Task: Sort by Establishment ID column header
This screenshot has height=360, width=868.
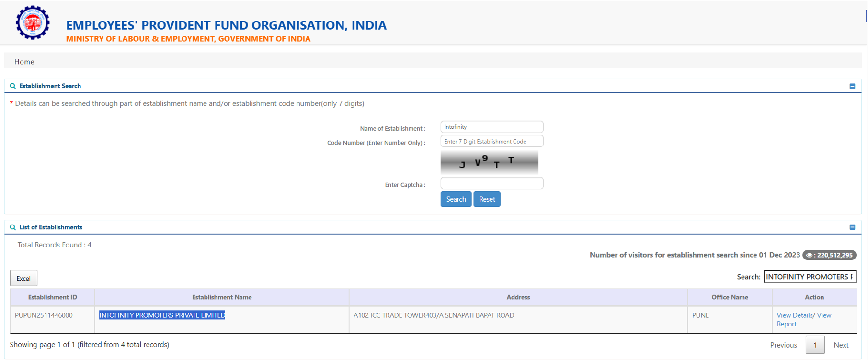Action: (x=52, y=297)
